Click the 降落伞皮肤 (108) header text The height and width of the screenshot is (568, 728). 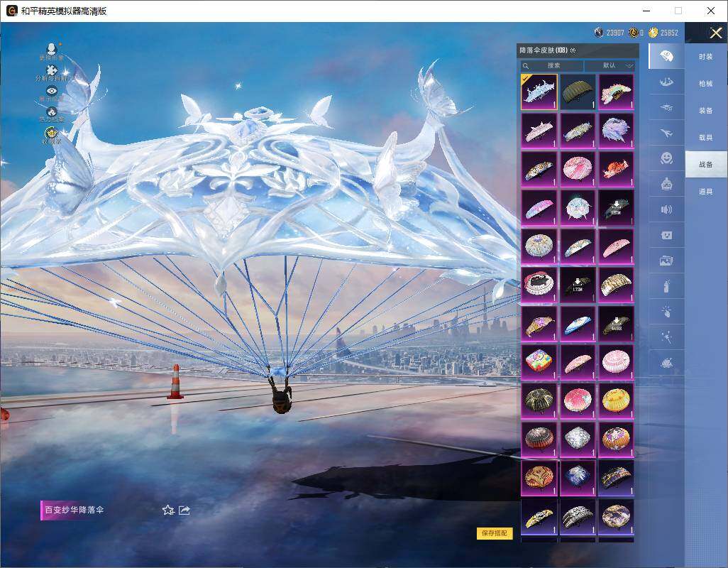[544, 50]
